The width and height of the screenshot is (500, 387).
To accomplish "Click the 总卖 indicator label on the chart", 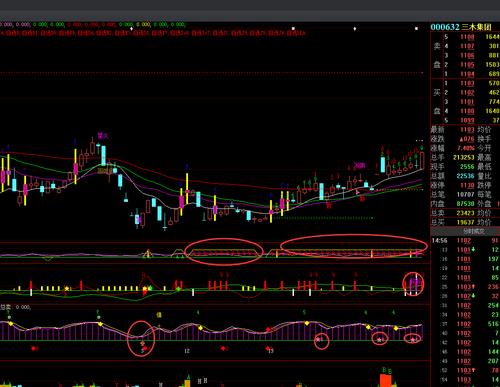I will (6, 307).
